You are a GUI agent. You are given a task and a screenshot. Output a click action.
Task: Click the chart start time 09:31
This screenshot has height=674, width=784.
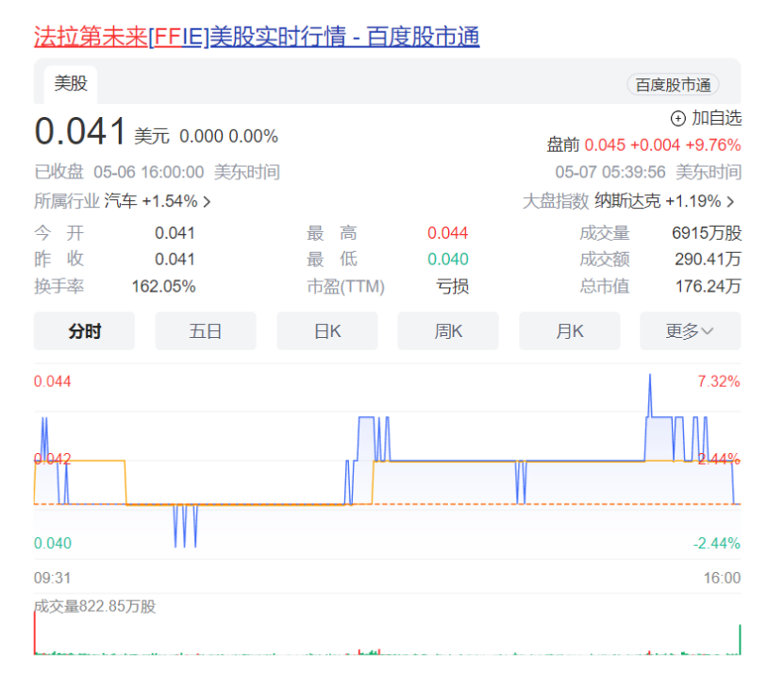pyautogui.click(x=52, y=578)
